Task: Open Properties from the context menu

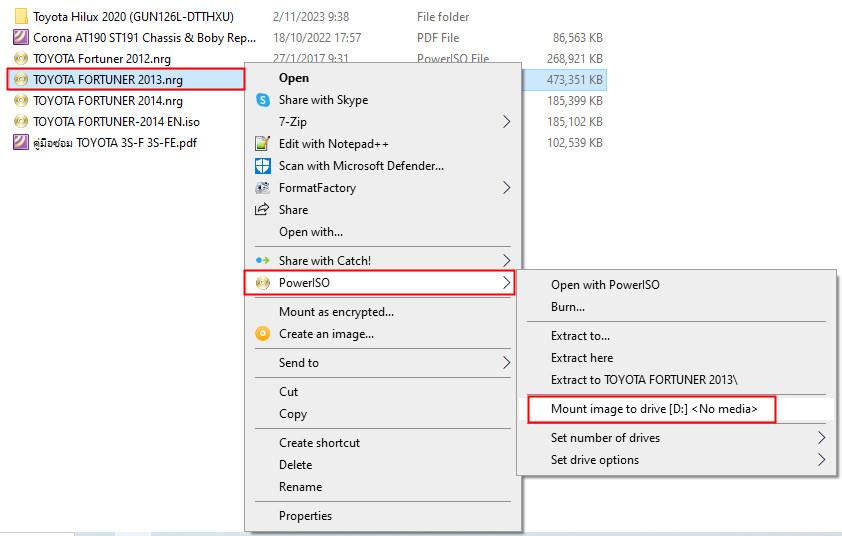Action: click(305, 516)
